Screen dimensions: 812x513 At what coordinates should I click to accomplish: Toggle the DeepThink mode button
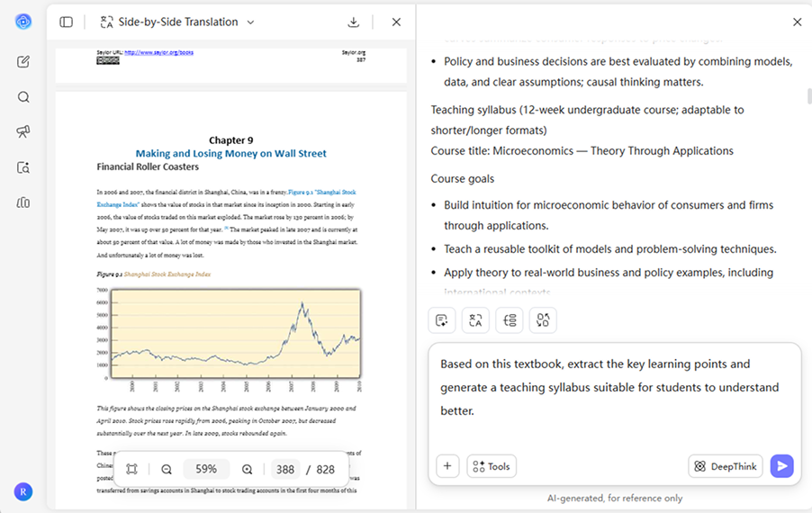[726, 466]
